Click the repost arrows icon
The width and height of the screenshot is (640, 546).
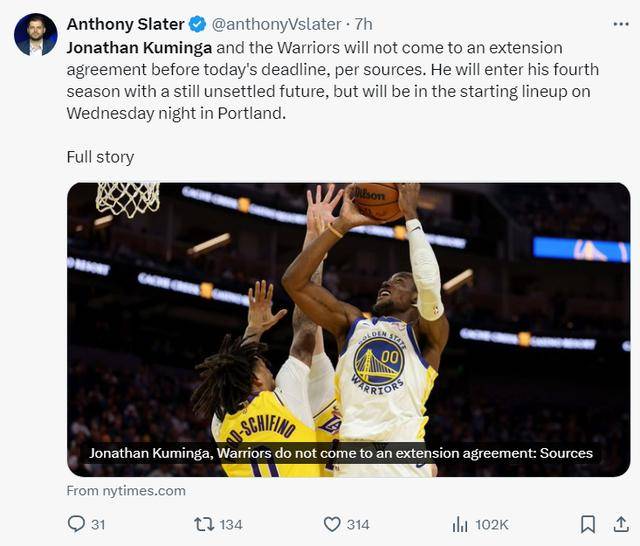pyautogui.click(x=203, y=524)
